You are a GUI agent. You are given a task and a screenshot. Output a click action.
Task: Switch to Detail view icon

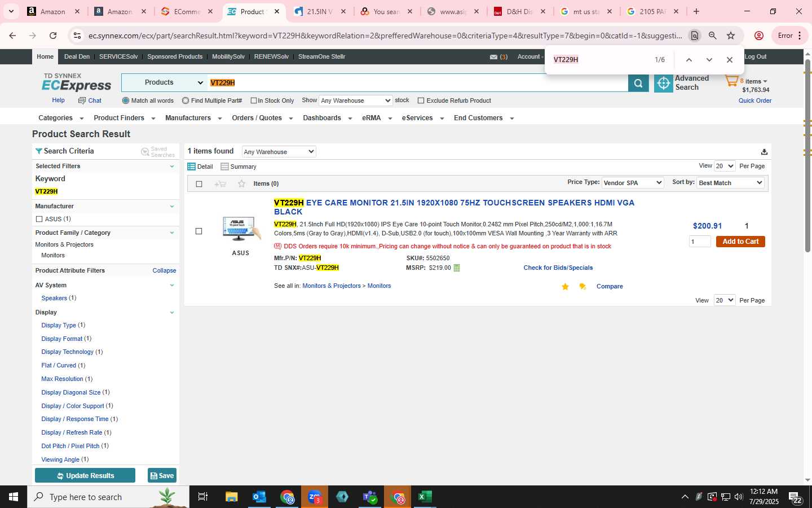(x=191, y=167)
